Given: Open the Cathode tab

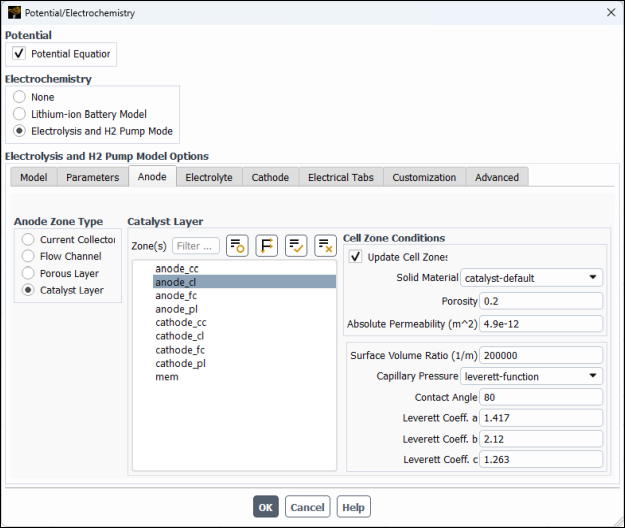Looking at the screenshot, I should click(270, 177).
